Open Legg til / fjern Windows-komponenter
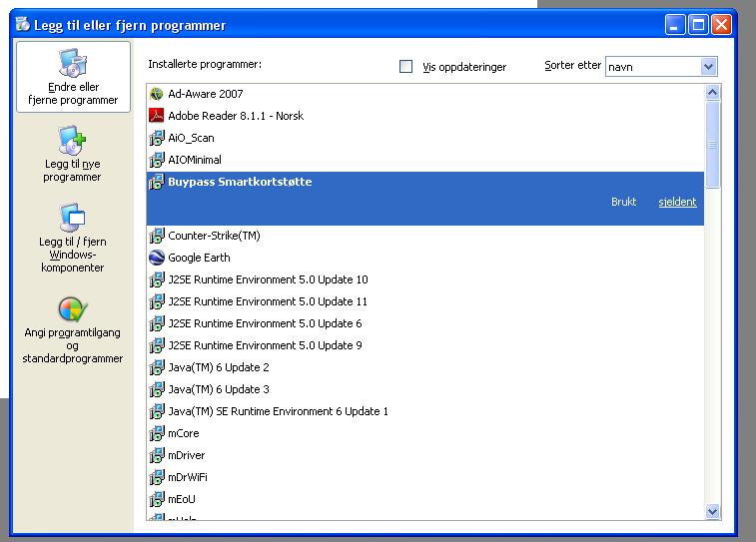Viewport: 756px width, 542px height. click(x=72, y=238)
